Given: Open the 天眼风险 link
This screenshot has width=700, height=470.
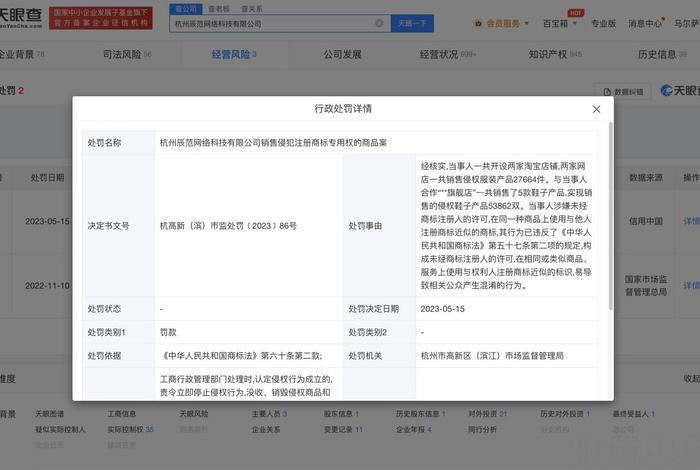Looking at the screenshot, I should pyautogui.click(x=194, y=414).
